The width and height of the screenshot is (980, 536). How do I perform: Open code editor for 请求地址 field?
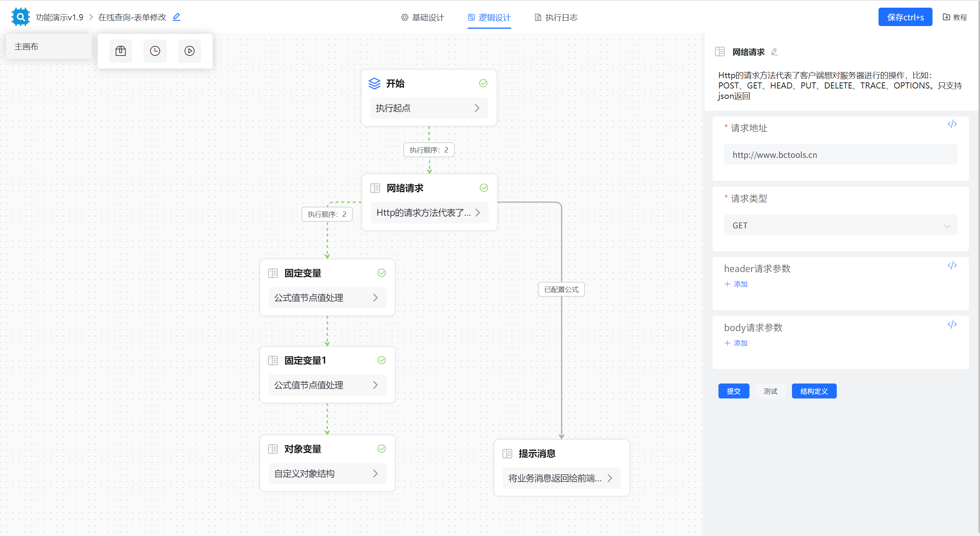(x=952, y=124)
